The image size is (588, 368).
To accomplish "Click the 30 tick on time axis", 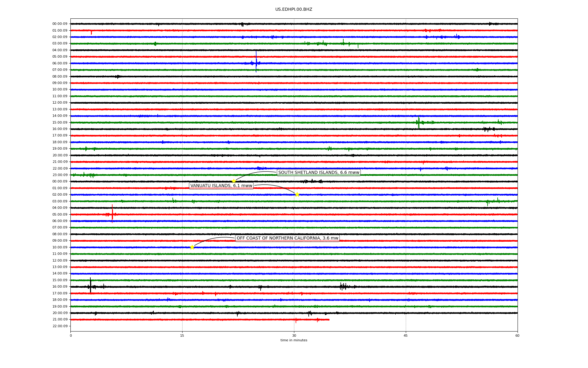I will click(294, 335).
